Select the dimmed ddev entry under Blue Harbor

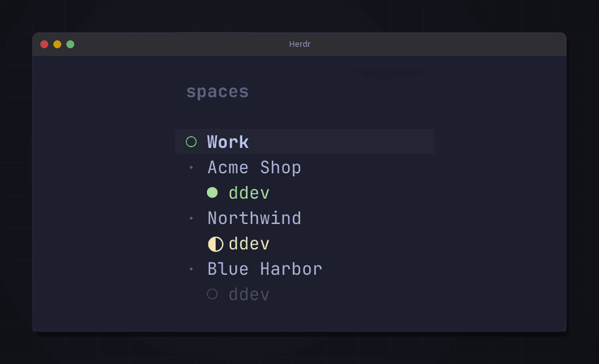[249, 294]
